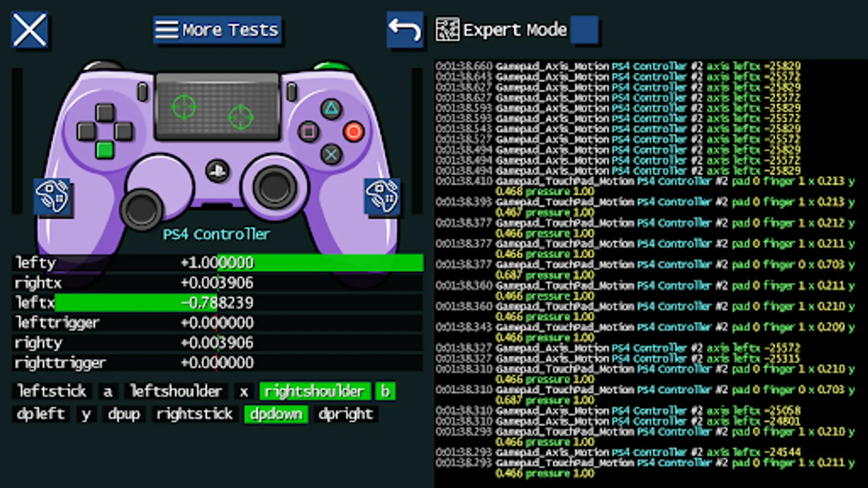Image resolution: width=868 pixels, height=488 pixels.
Task: Select the righty axis row
Action: pos(217,343)
